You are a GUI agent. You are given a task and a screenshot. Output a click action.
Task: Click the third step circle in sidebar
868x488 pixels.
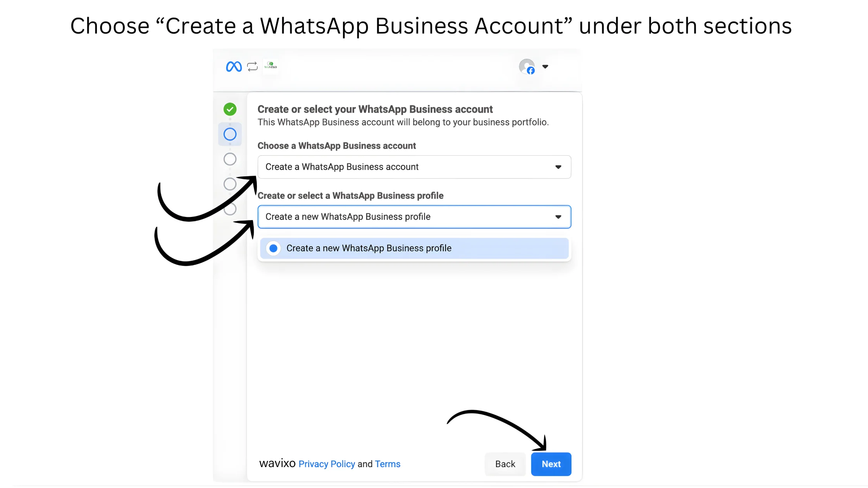[230, 159]
